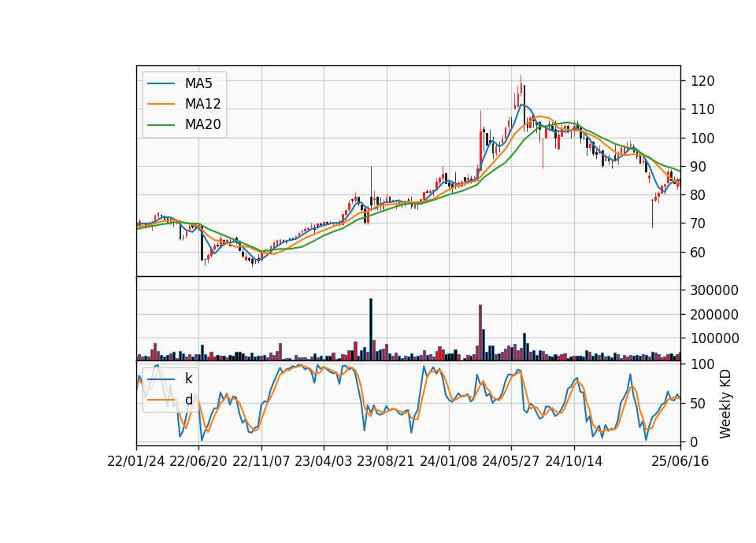Click the 24/01/08 date tick label

tap(449, 461)
